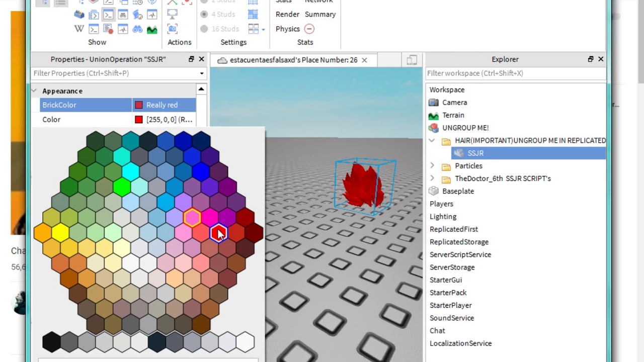This screenshot has height=362, width=644.
Task: Select Lighting in Explorer
Action: point(443,216)
